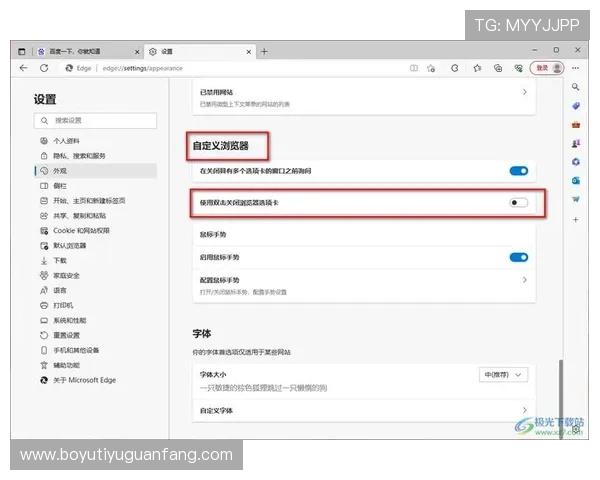Click the immersive reader icon in address bar
Image resolution: width=600 pixels, height=480 pixels.
(414, 68)
